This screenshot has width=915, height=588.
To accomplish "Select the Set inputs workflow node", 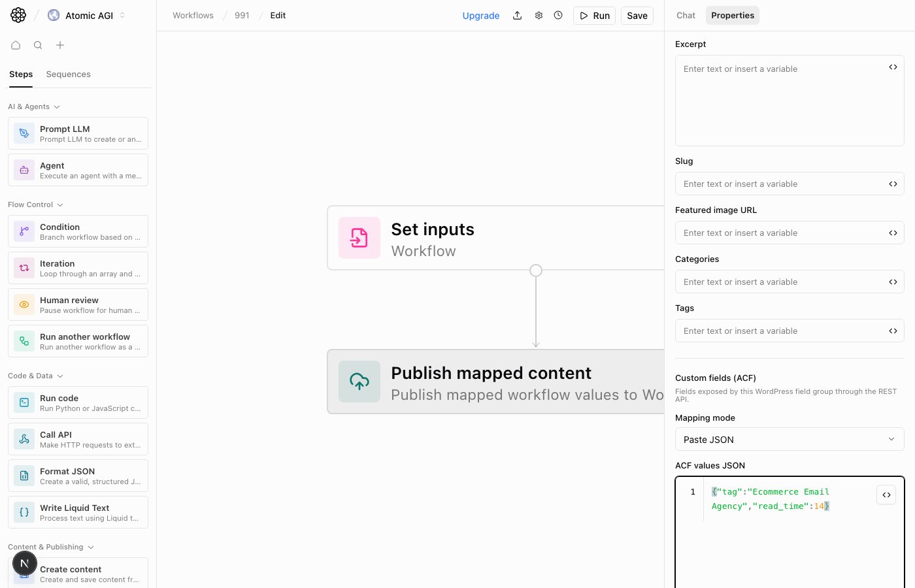I will pyautogui.click(x=495, y=238).
